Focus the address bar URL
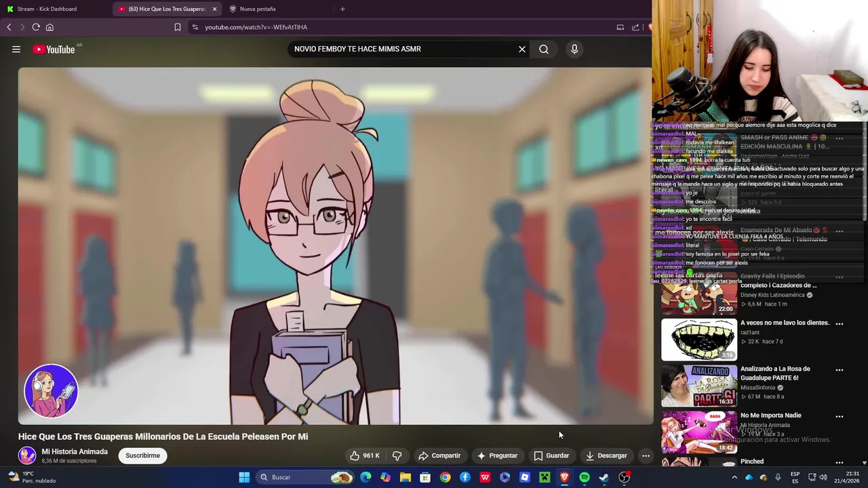 (x=256, y=27)
